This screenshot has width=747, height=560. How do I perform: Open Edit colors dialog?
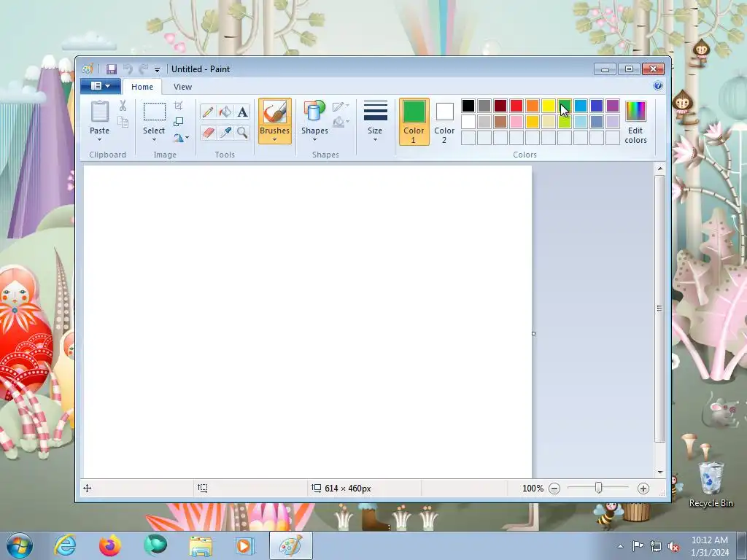click(635, 122)
